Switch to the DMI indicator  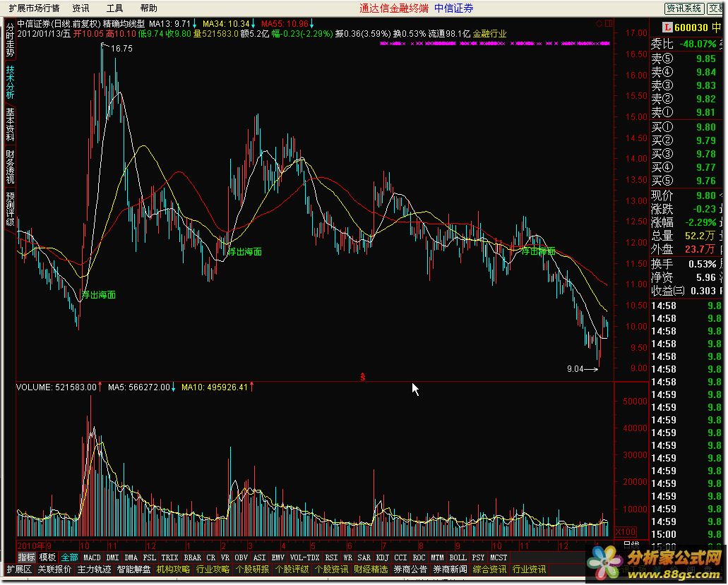point(113,557)
